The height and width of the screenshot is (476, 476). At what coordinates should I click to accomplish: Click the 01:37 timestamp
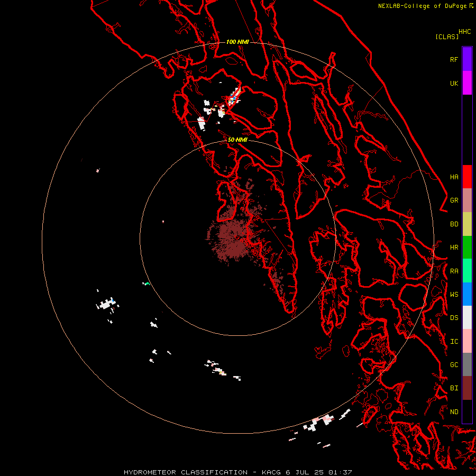click(x=340, y=472)
